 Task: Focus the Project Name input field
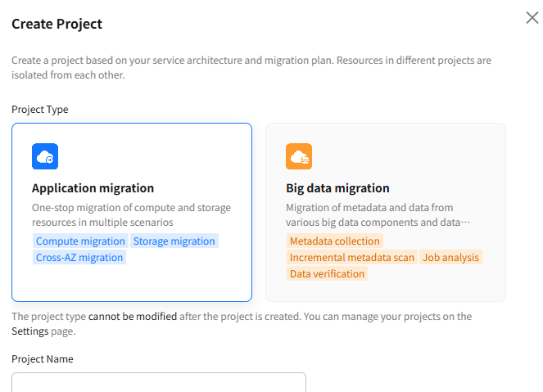tap(159, 382)
